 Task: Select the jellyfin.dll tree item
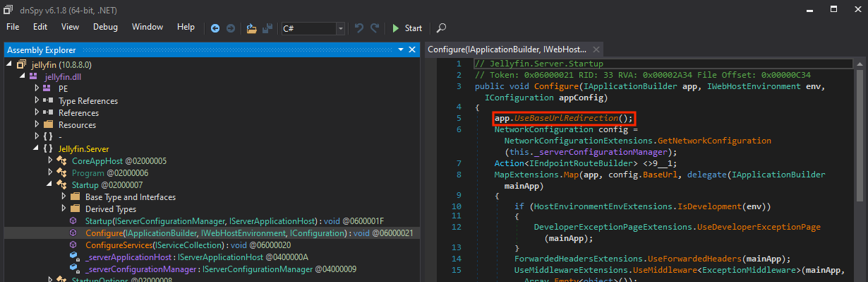pos(64,76)
